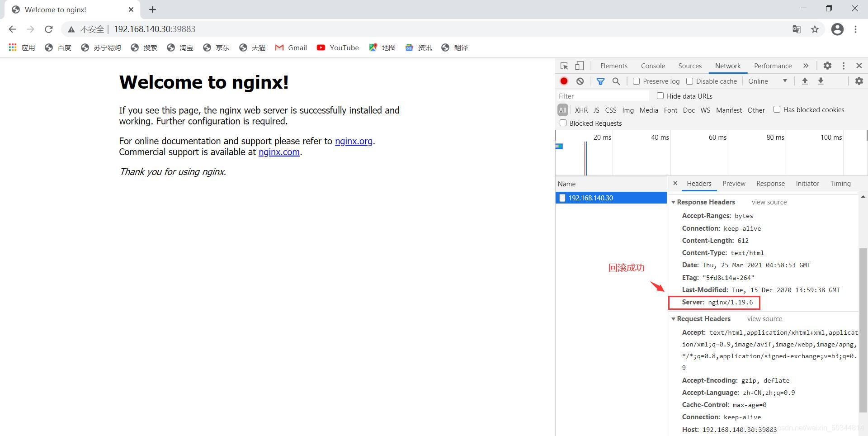Open the Chrome profile avatar
868x436 pixels.
[837, 29]
